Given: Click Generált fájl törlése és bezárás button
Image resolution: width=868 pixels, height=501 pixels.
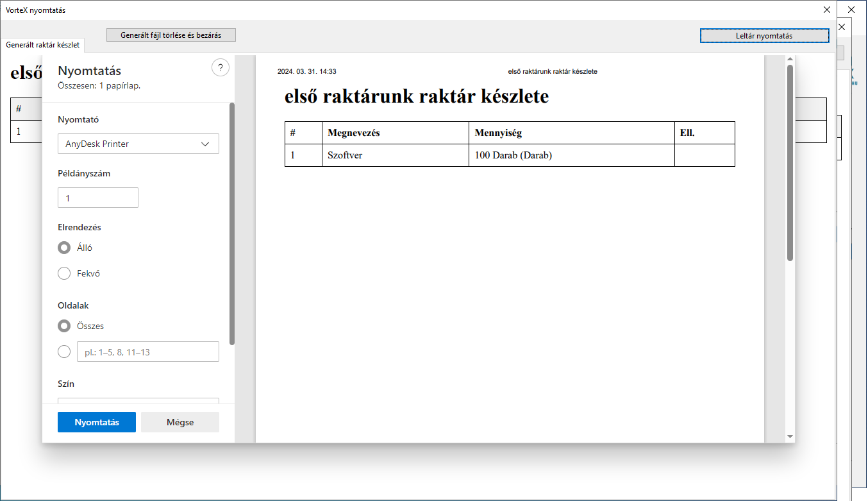Looking at the screenshot, I should (171, 35).
